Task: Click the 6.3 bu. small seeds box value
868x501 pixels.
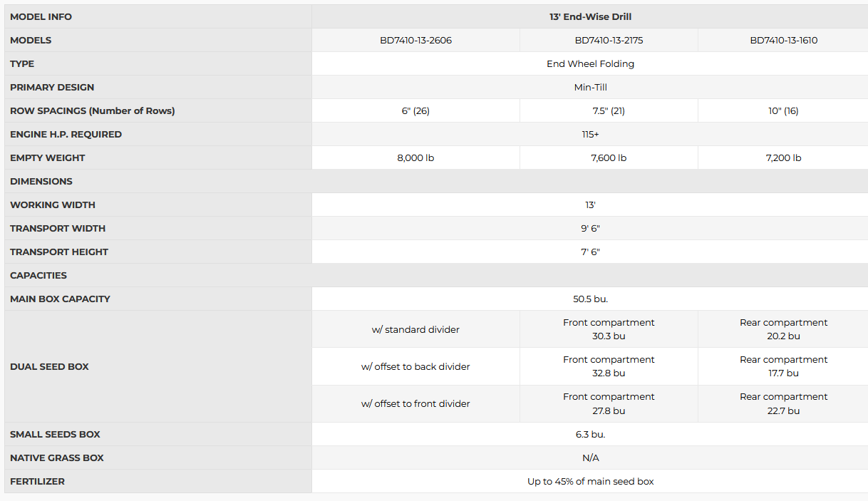Action: tap(590, 435)
